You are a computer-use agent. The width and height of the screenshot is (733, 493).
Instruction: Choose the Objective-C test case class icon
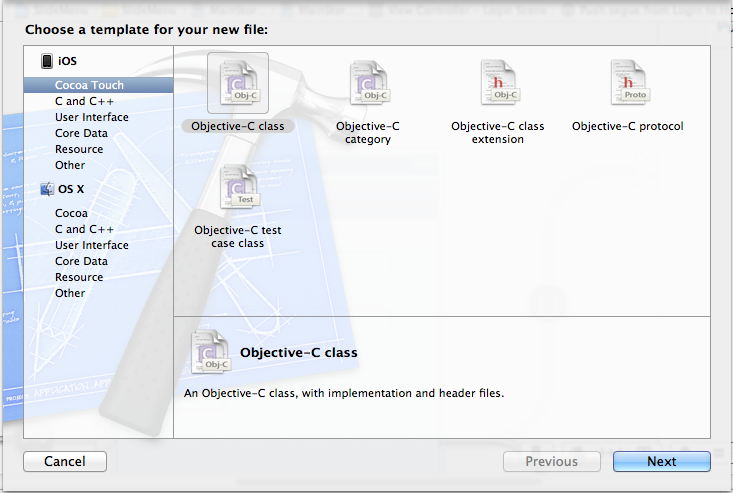[x=238, y=188]
